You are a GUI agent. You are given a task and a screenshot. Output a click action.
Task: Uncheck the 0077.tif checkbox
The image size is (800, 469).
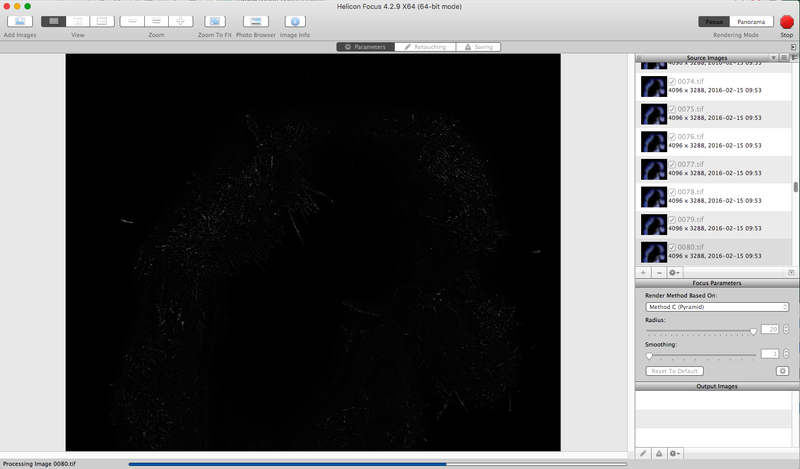tap(672, 164)
